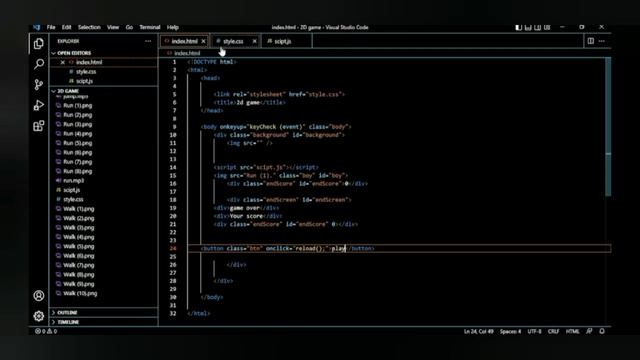This screenshot has height=360, width=640.
Task: Toggle panel layout icon in title bar
Action: tap(528, 27)
